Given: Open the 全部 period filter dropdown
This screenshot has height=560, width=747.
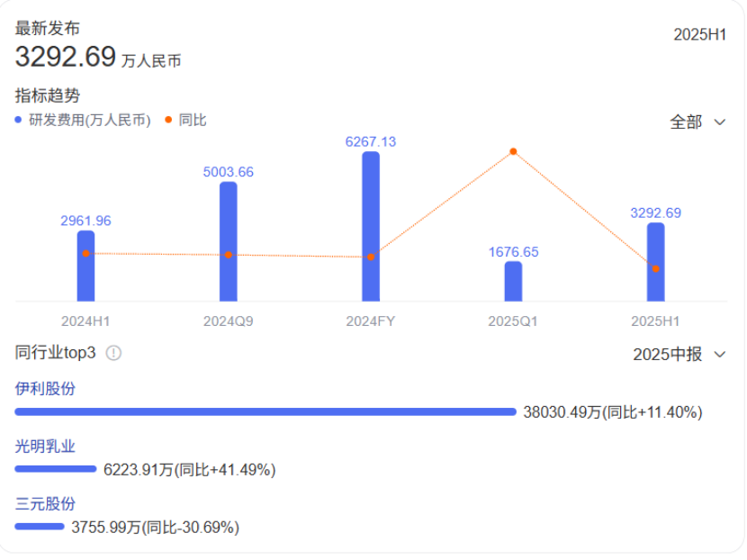Looking at the screenshot, I should (x=697, y=122).
